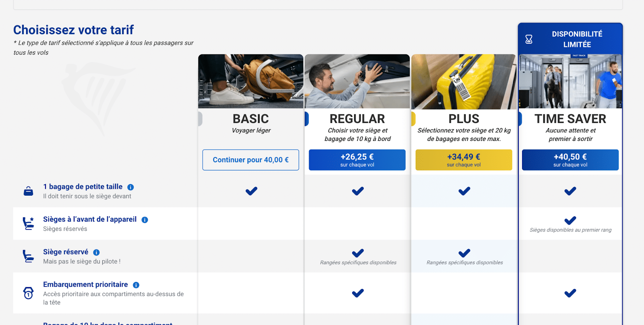
Task: Select Time Saver fare +40,50 € button
Action: pos(570,160)
